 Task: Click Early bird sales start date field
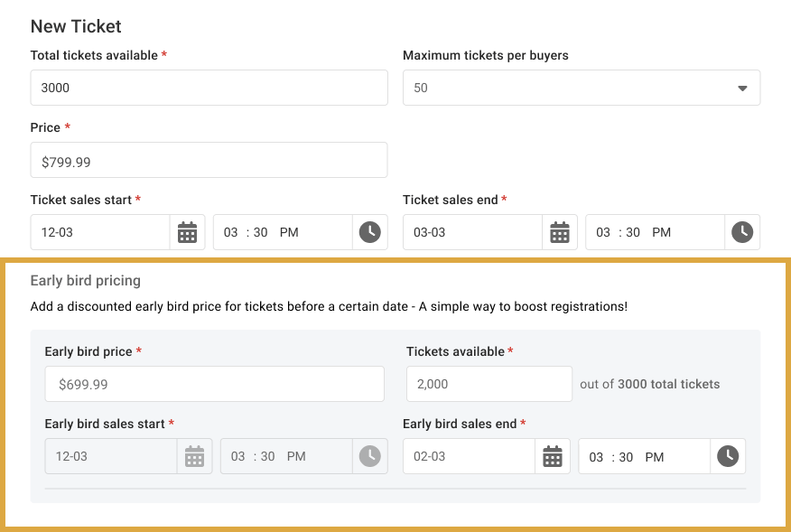pos(110,456)
